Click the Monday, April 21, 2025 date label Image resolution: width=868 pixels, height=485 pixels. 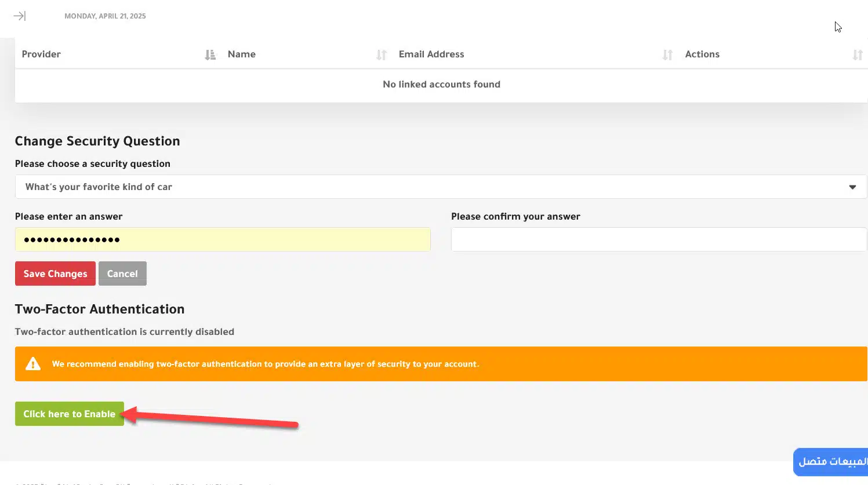tap(105, 16)
